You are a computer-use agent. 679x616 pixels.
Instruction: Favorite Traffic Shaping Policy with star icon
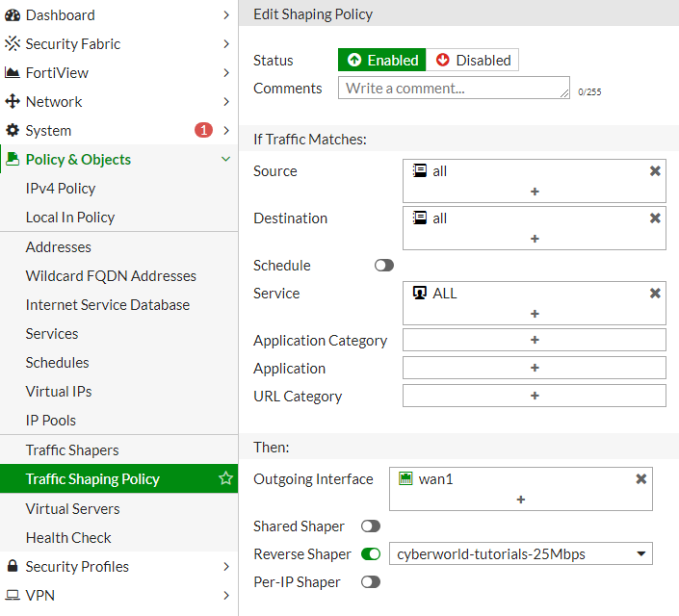click(x=225, y=478)
